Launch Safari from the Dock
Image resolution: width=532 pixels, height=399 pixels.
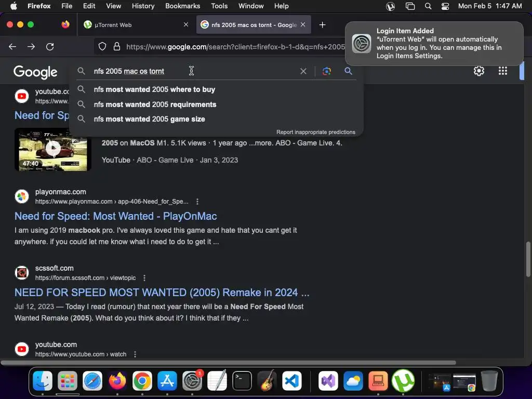tap(92, 381)
